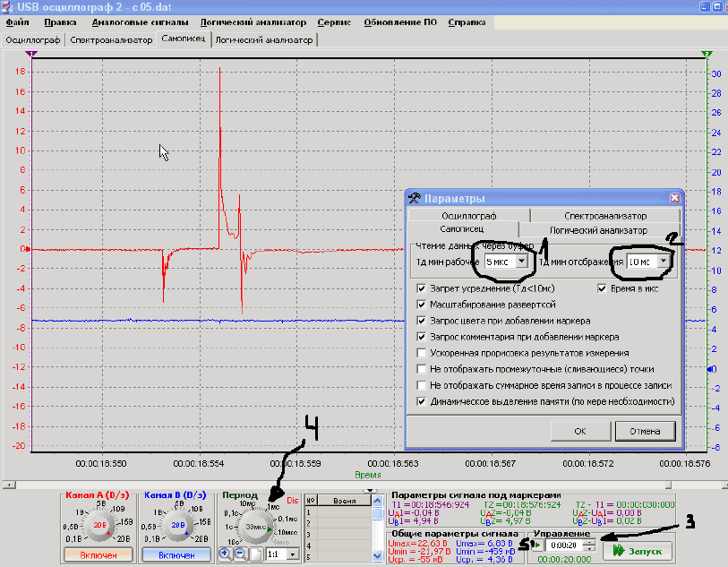Open the Сервис menu

tap(334, 22)
